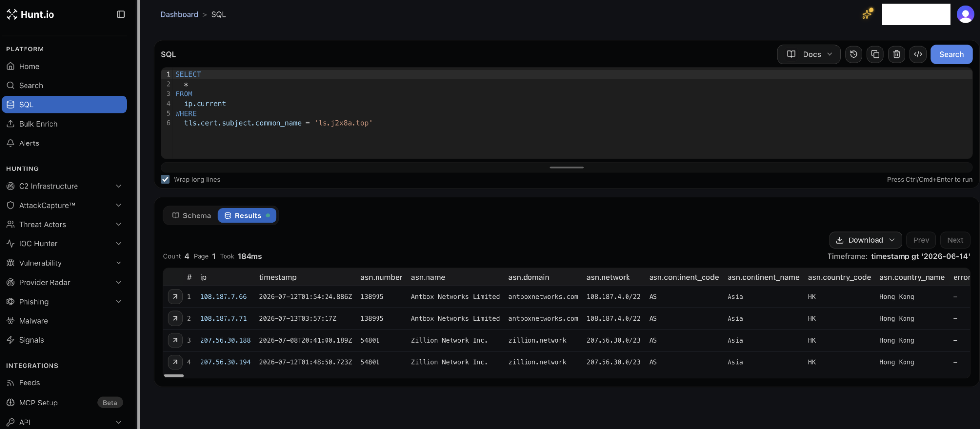This screenshot has width=980, height=429.
Task: Clear query with trash icon
Action: point(897,54)
